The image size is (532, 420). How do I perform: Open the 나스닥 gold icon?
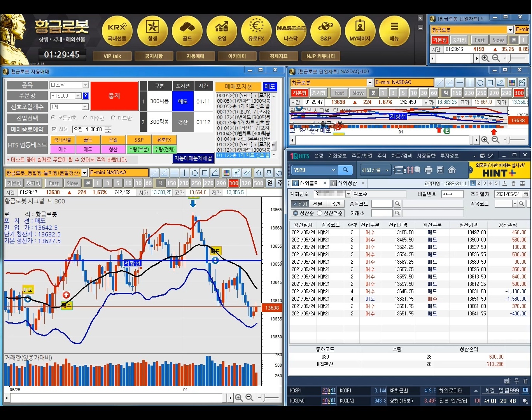(290, 31)
